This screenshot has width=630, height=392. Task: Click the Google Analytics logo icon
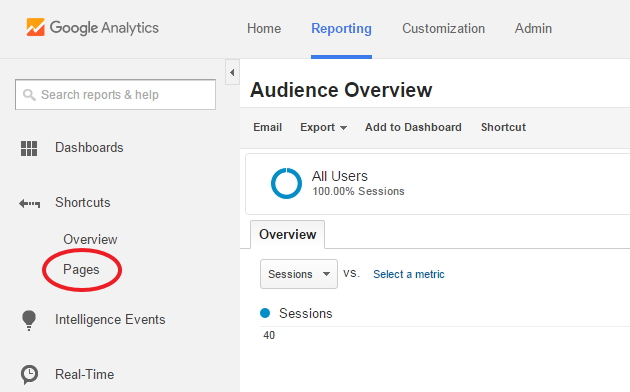pos(35,27)
